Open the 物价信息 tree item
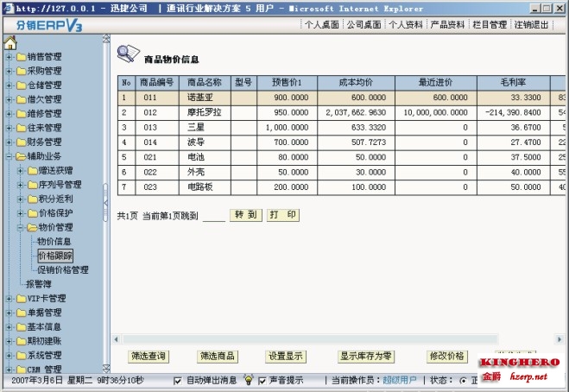The width and height of the screenshot is (569, 392). [54, 242]
